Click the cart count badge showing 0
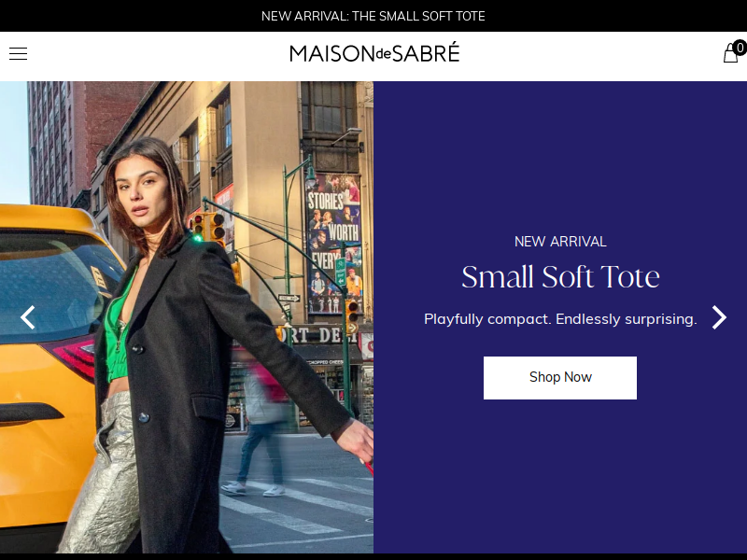This screenshot has width=747, height=560. 740,48
